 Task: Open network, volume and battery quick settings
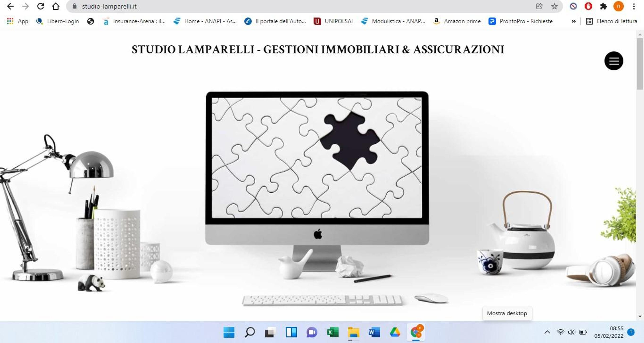pyautogui.click(x=572, y=332)
